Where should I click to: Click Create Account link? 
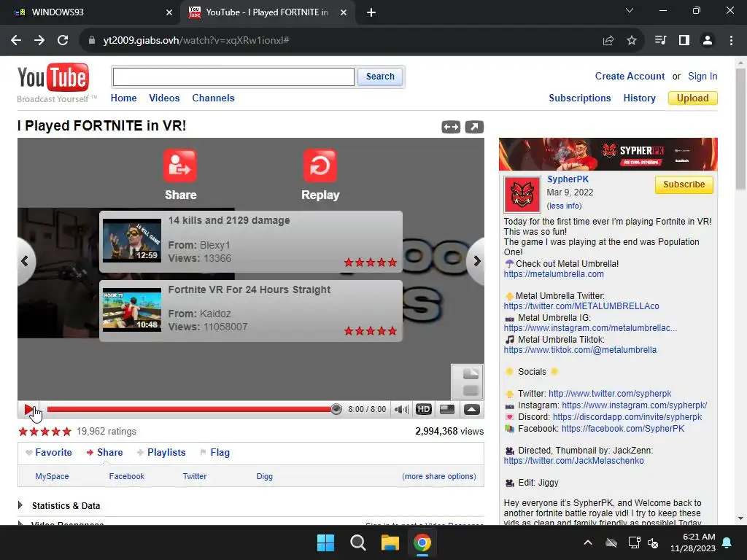(x=630, y=76)
